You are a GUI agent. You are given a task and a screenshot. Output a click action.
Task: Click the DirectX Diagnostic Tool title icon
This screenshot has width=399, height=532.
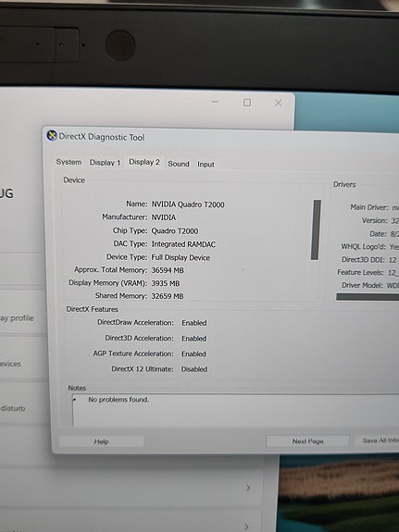pyautogui.click(x=52, y=136)
